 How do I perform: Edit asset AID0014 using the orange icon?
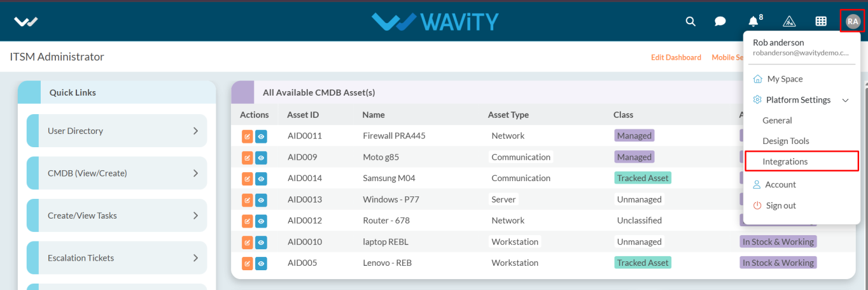point(248,178)
